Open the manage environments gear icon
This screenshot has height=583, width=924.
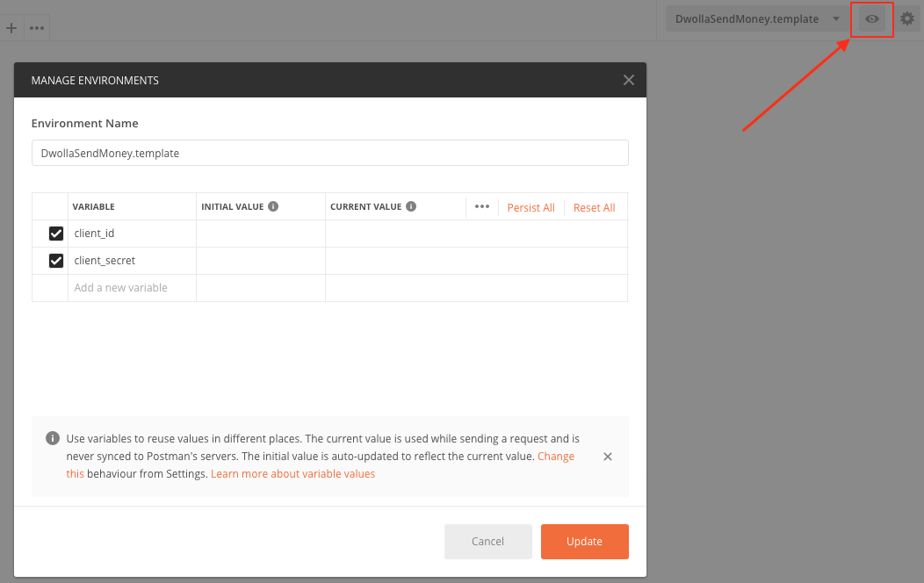click(x=907, y=18)
